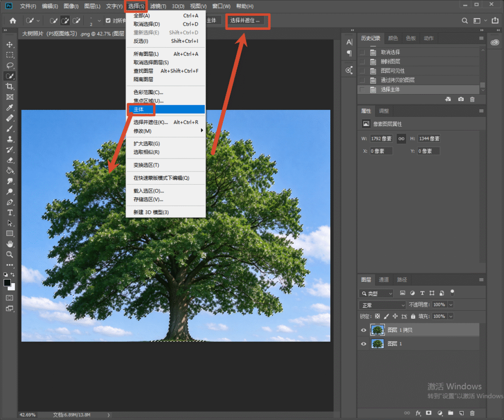Select the Rectangular Marquee tool

tap(10, 55)
